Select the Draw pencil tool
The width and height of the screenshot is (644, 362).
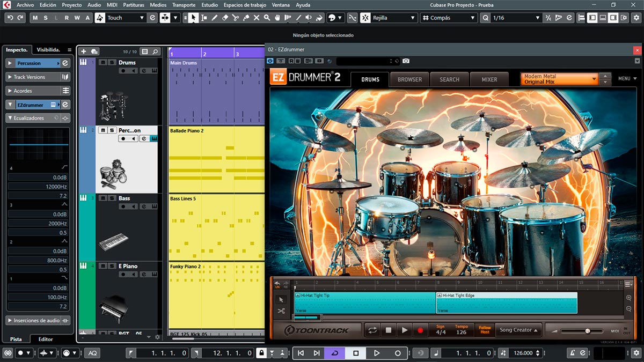(214, 18)
